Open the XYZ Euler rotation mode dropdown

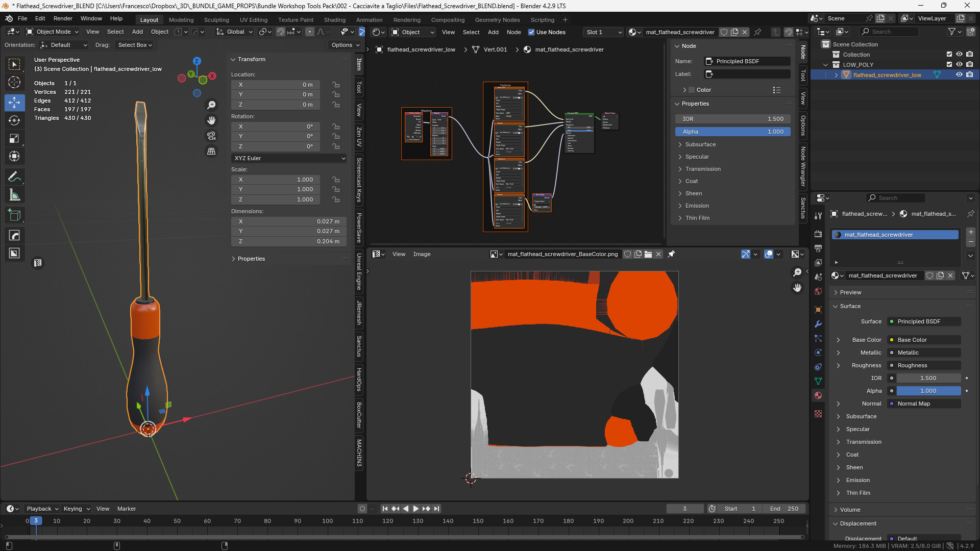point(289,158)
